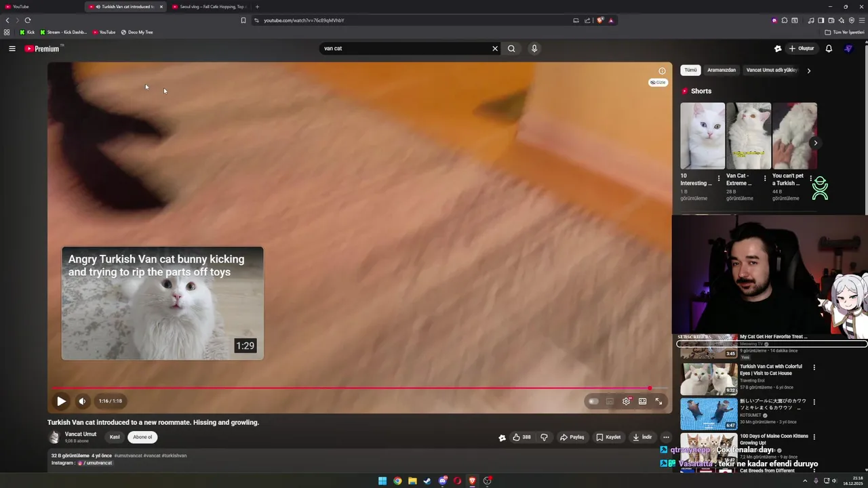This screenshot has height=488, width=868.
Task: Open 'Van Cat - Extreme' Shorts thumbnail
Action: point(749,136)
